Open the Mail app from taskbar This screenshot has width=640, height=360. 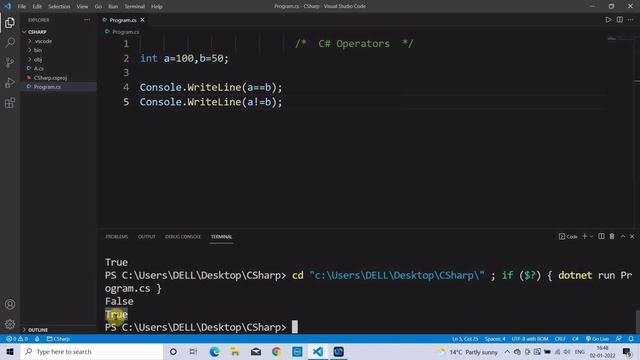tap(256, 351)
